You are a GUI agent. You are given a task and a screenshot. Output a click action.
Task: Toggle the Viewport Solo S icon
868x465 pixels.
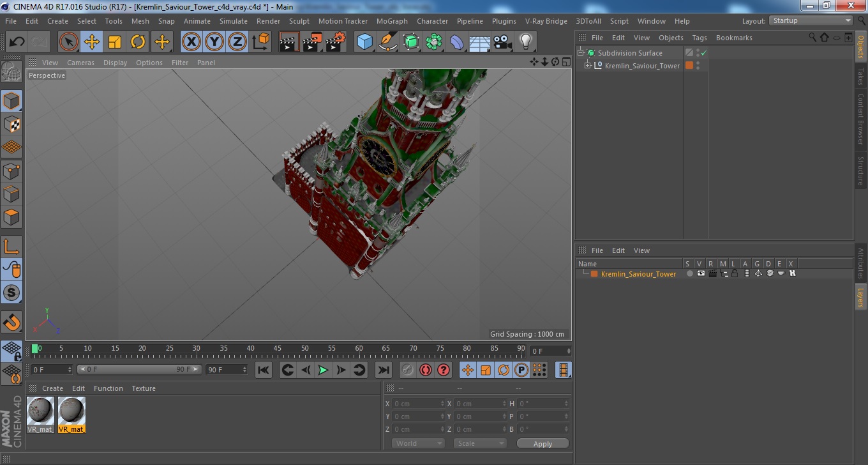[11, 293]
